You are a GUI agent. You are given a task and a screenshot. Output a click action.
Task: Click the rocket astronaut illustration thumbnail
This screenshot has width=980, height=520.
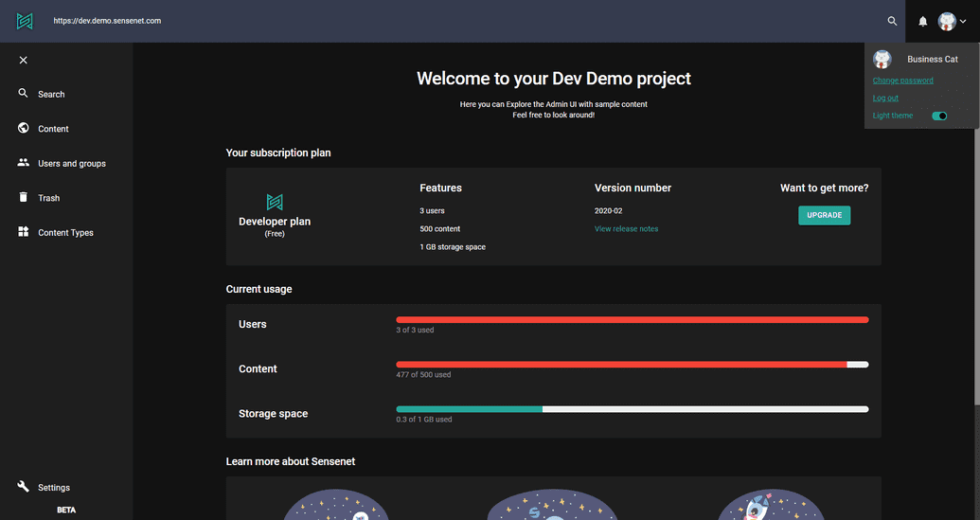point(771,505)
